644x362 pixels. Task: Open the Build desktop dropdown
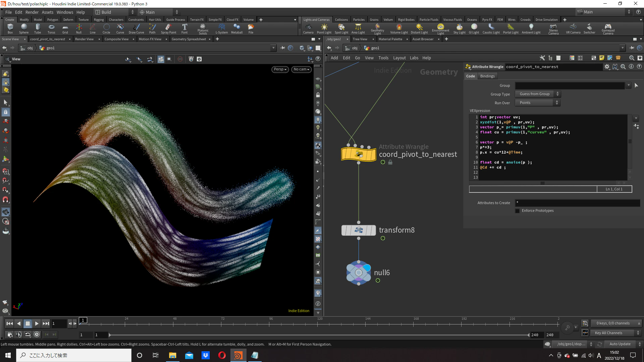[x=114, y=12]
